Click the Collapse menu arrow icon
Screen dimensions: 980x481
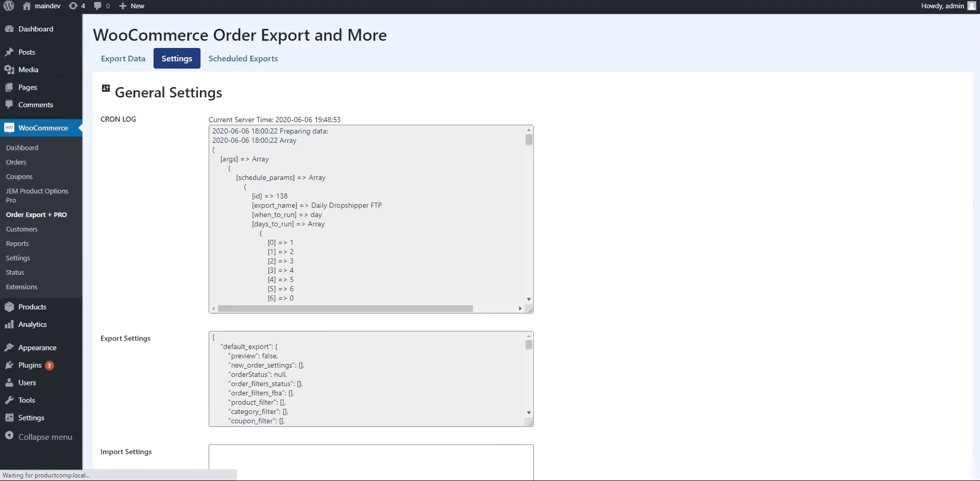(x=9, y=436)
